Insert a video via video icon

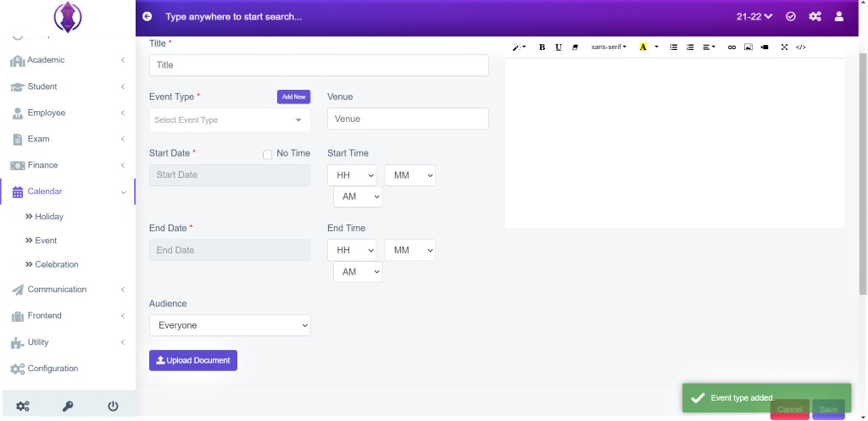tap(765, 47)
